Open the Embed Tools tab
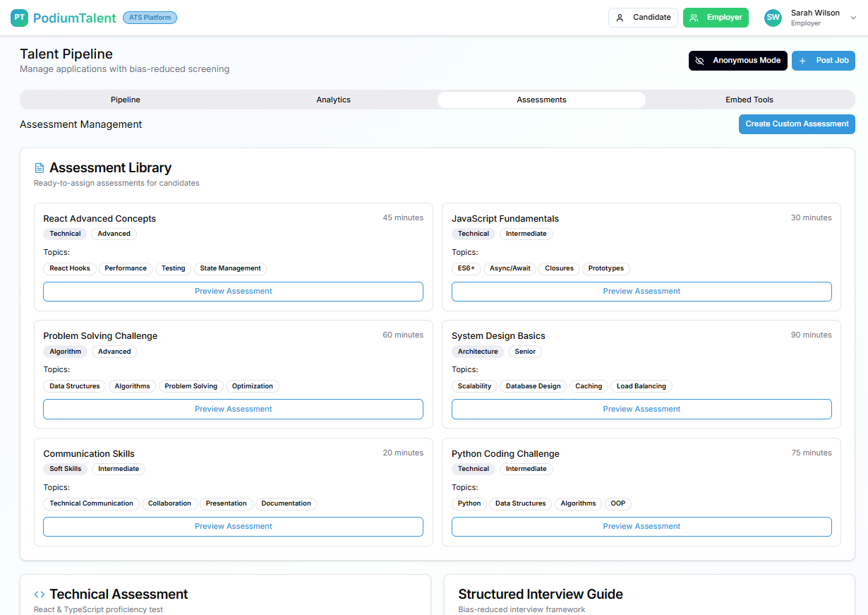The height and width of the screenshot is (615, 868). tap(749, 100)
